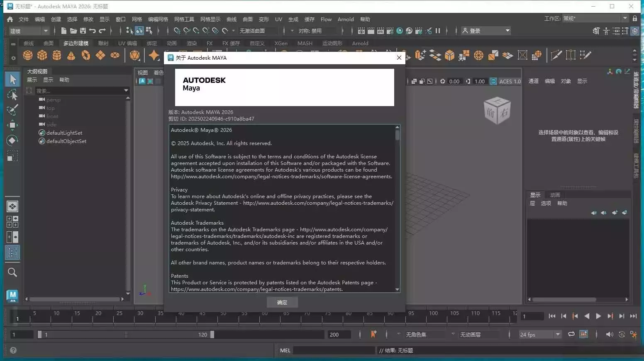
Task: Click the magnifier search icon in left sidebar
Action: click(12, 272)
